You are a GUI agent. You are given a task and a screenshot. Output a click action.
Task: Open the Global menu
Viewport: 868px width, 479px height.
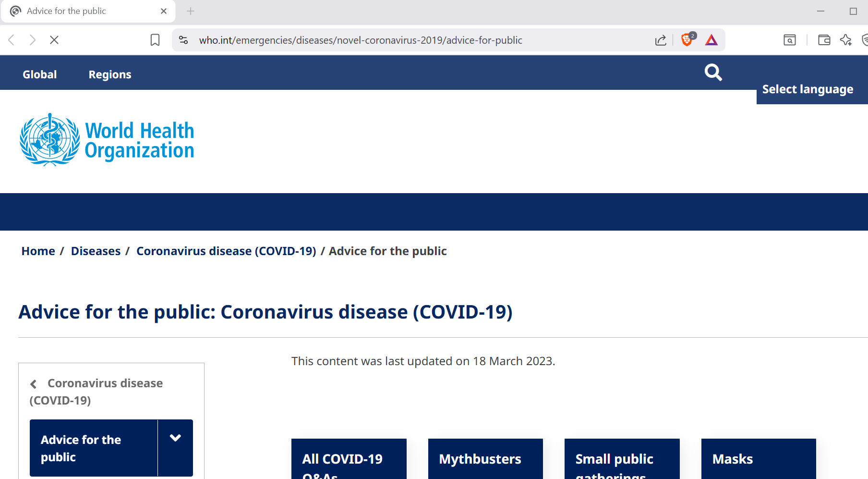pyautogui.click(x=40, y=74)
